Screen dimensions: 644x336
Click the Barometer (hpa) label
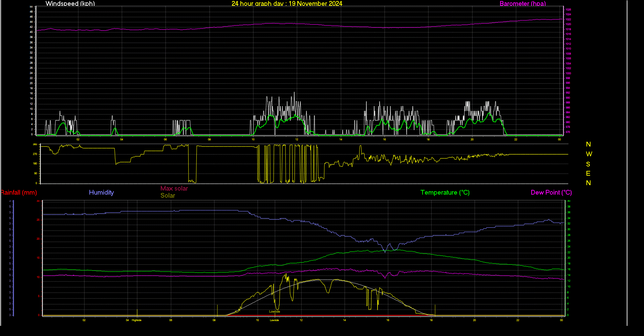(x=523, y=3)
